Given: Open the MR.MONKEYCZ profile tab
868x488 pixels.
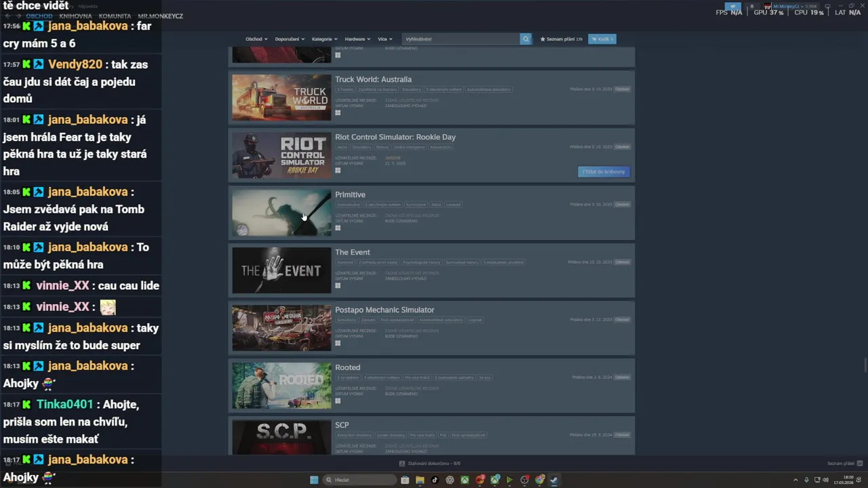Looking at the screenshot, I should click(160, 16).
